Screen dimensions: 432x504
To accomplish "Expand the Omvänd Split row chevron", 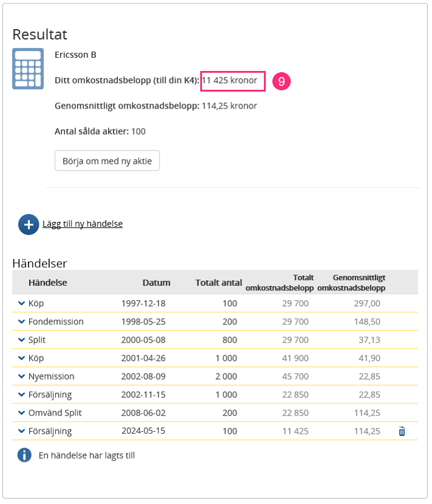I will [x=22, y=412].
